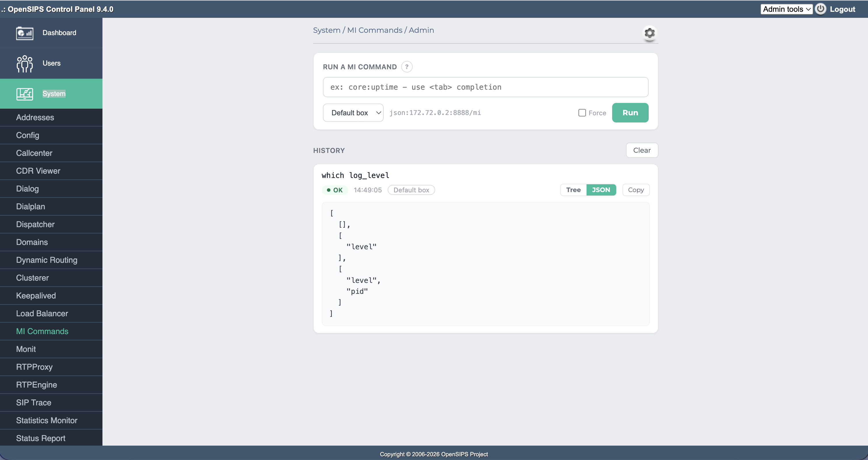Open the Config tool

click(51, 135)
